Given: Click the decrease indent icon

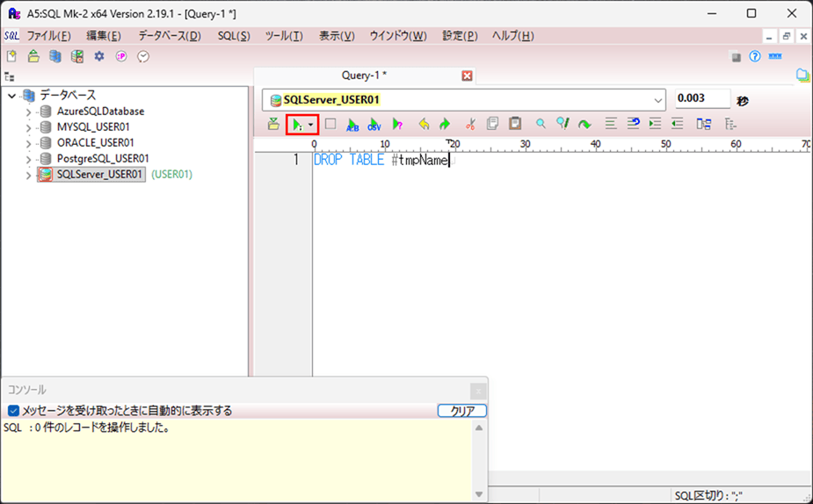Looking at the screenshot, I should click(677, 124).
